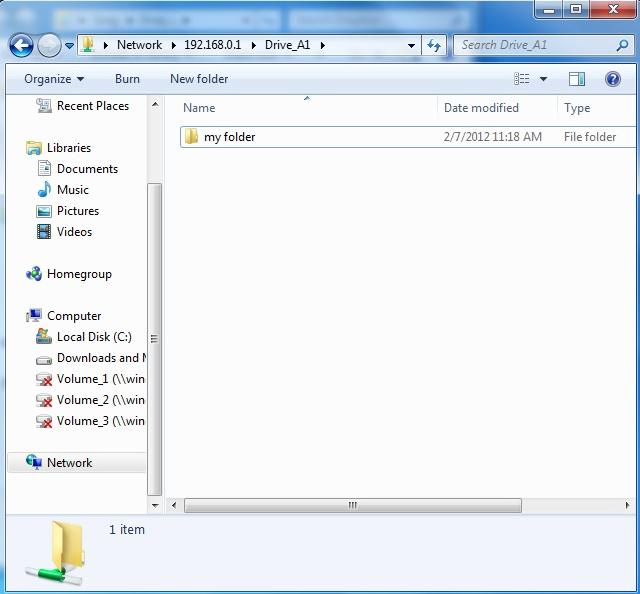Expand the view options dropdown arrow
The image size is (640, 594).
coord(544,79)
